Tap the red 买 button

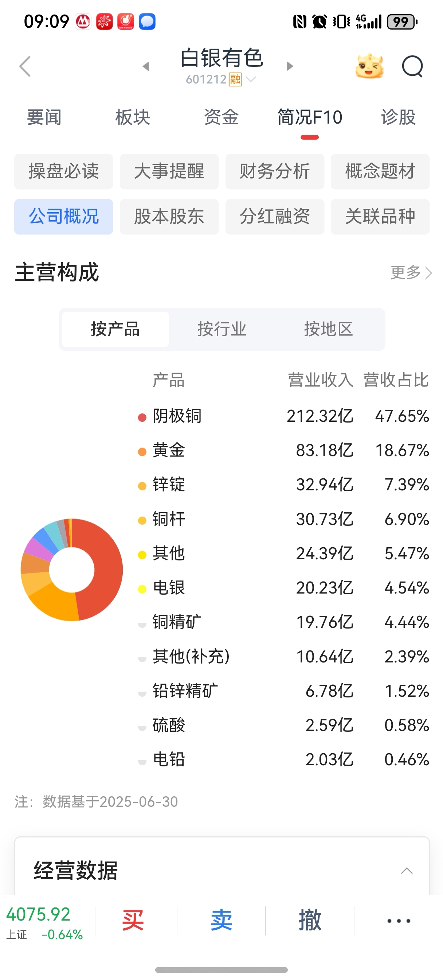pos(133,921)
